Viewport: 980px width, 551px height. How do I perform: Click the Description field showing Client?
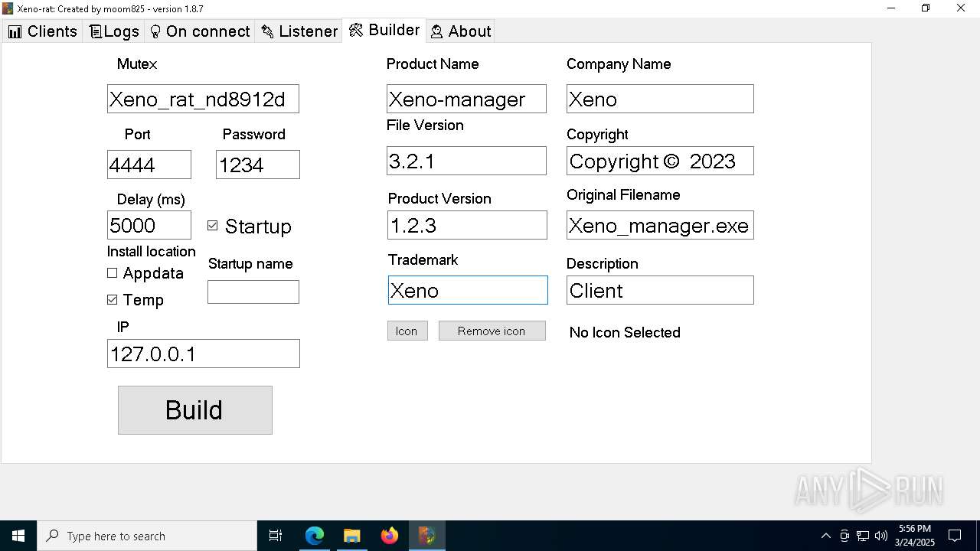coord(660,290)
